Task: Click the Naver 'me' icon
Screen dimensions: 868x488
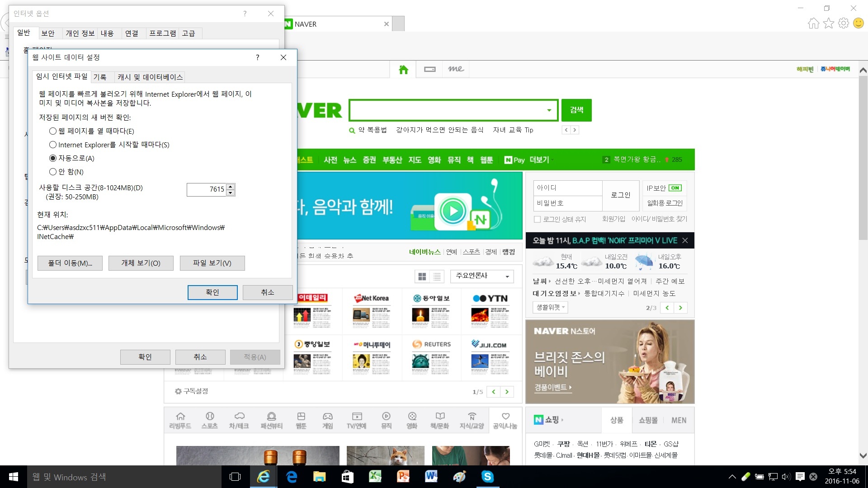Action: tap(456, 69)
